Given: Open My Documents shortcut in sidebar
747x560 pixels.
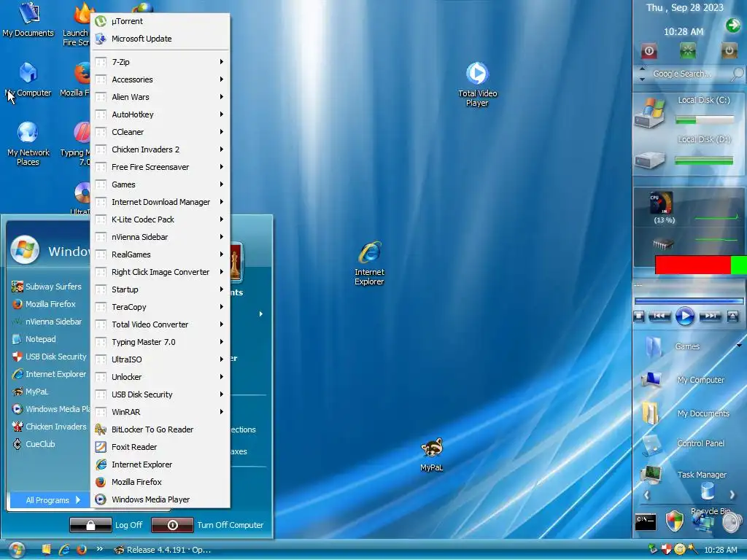Looking at the screenshot, I should (686, 413).
